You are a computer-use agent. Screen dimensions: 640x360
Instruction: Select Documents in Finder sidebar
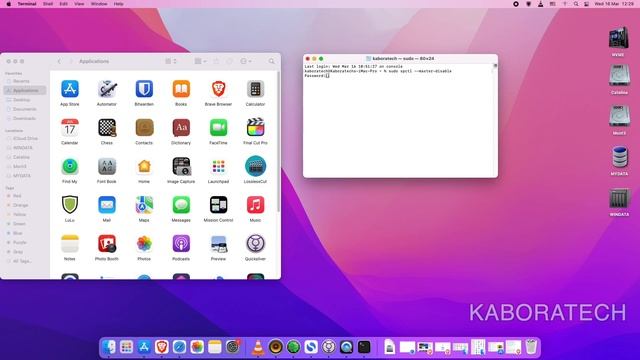24,109
